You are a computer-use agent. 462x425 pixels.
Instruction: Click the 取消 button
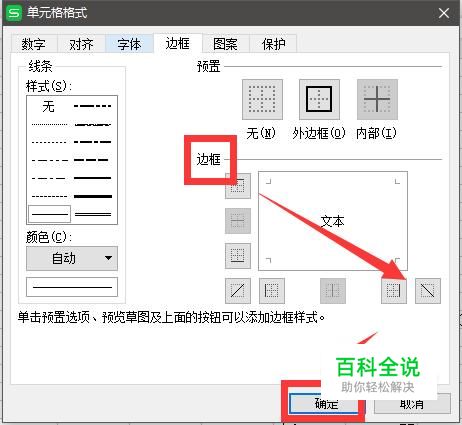coord(412,404)
